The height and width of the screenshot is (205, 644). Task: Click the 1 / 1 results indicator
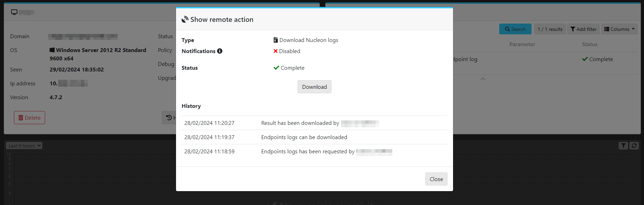[550, 29]
